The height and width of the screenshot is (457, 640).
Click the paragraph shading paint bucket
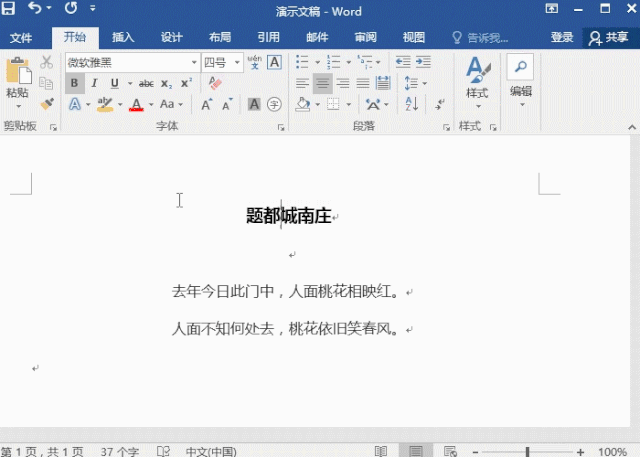303,104
